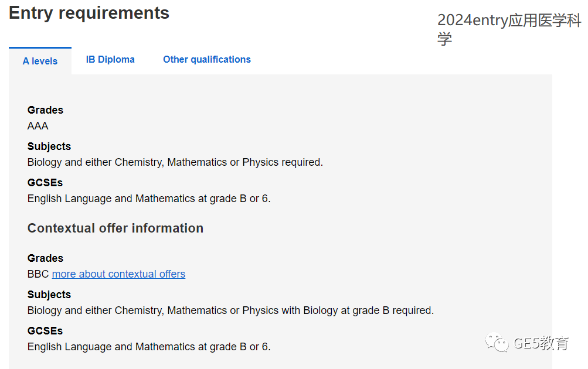
Task: Click the Contextual offer information heading
Action: click(x=115, y=228)
